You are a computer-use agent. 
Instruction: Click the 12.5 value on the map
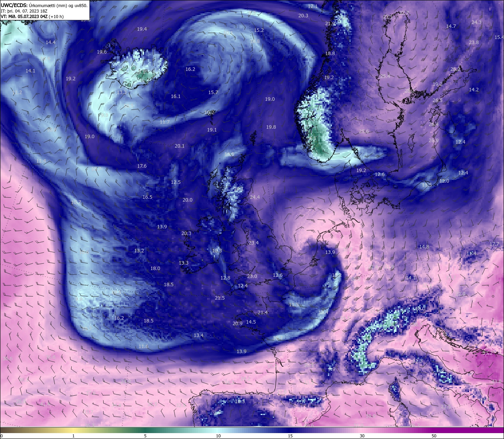(x=176, y=182)
